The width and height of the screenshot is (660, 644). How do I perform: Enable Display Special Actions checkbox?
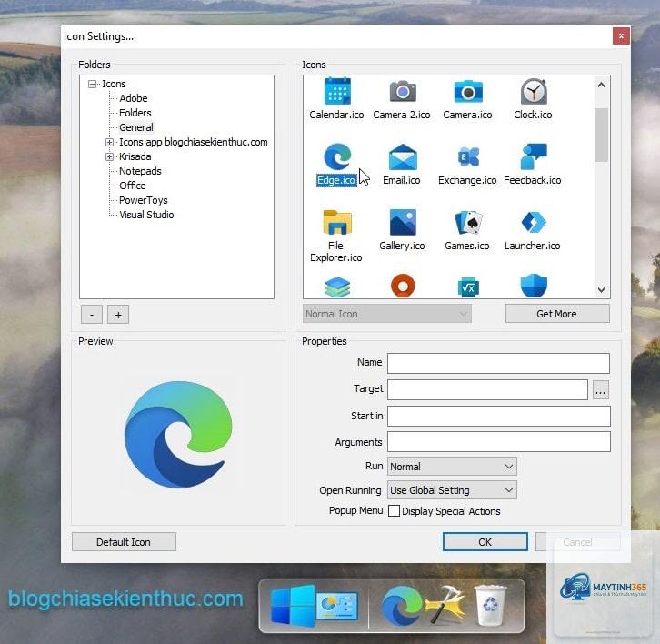(x=394, y=511)
